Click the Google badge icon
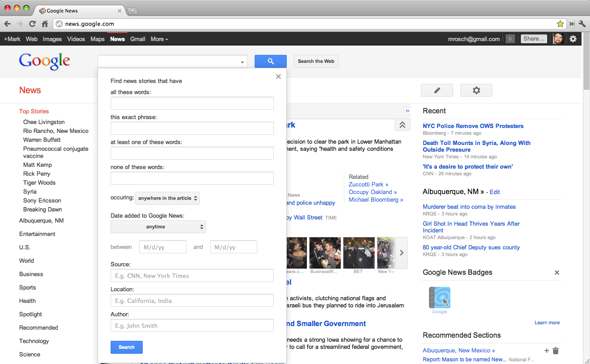 pyautogui.click(x=440, y=298)
